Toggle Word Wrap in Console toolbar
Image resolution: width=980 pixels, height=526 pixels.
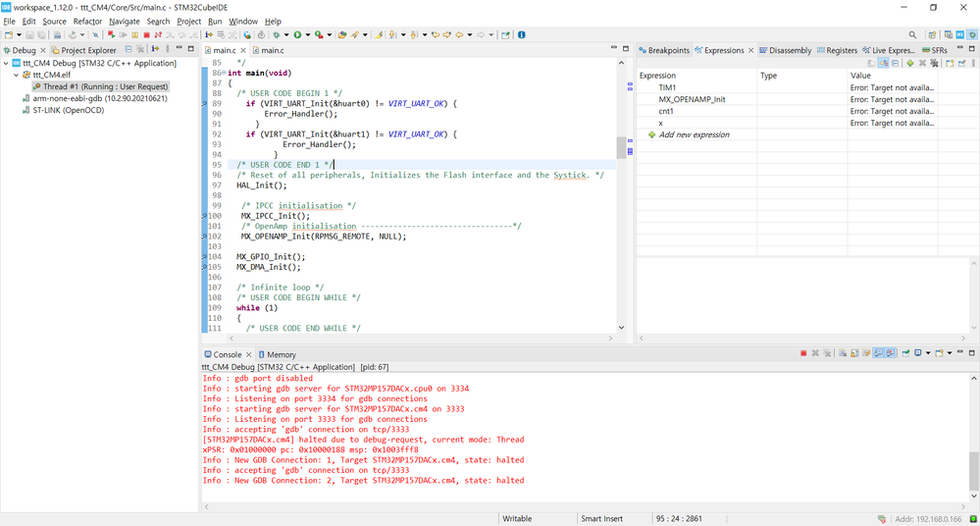pyautogui.click(x=866, y=353)
